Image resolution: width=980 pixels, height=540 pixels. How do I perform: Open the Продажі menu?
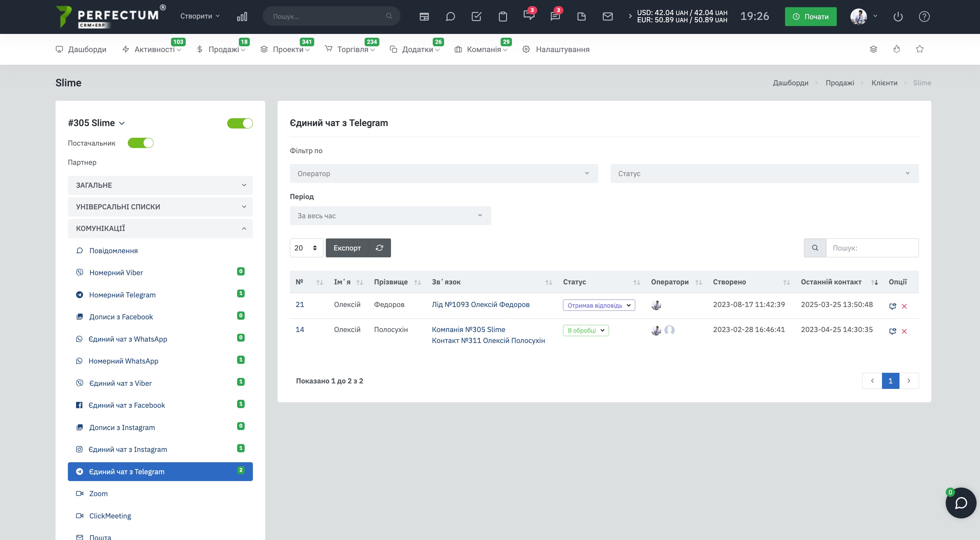click(221, 49)
